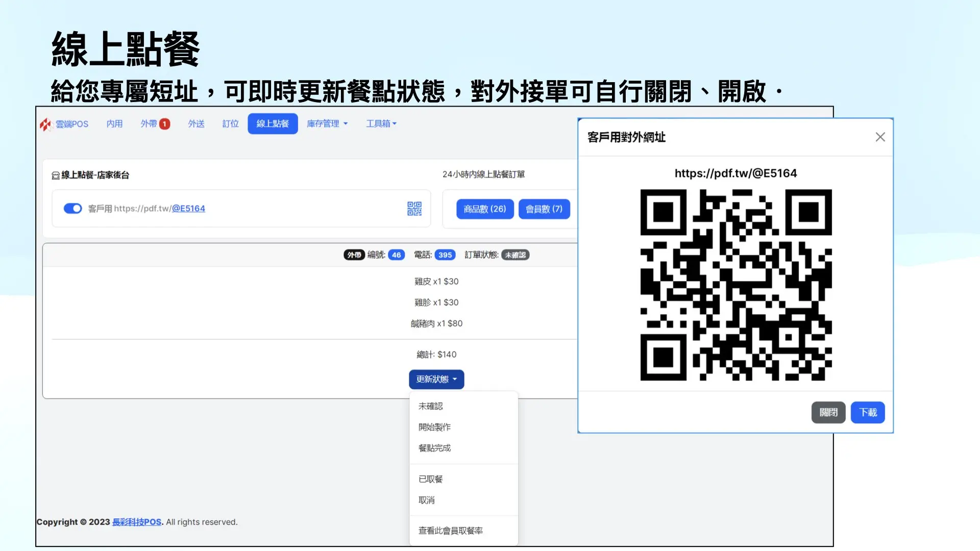The width and height of the screenshot is (980, 551).
Task: Open the 工具箱 dropdown
Action: click(381, 123)
